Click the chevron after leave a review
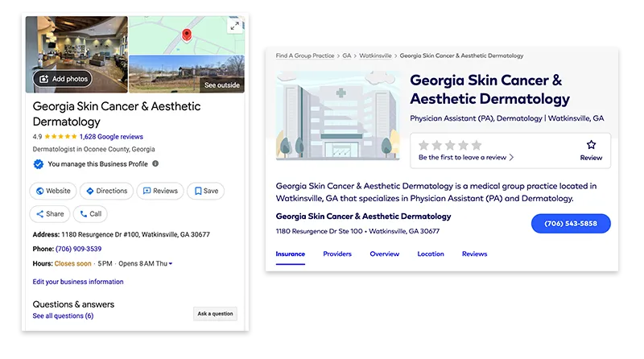Screen dimensions: 644x359 [511, 157]
